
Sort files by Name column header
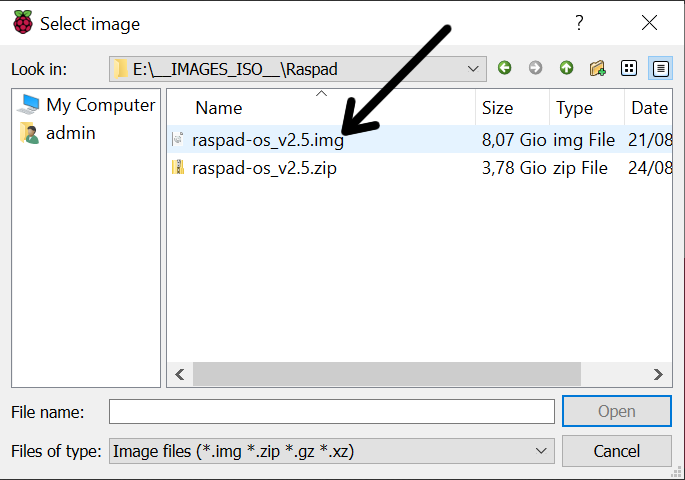tap(321, 107)
